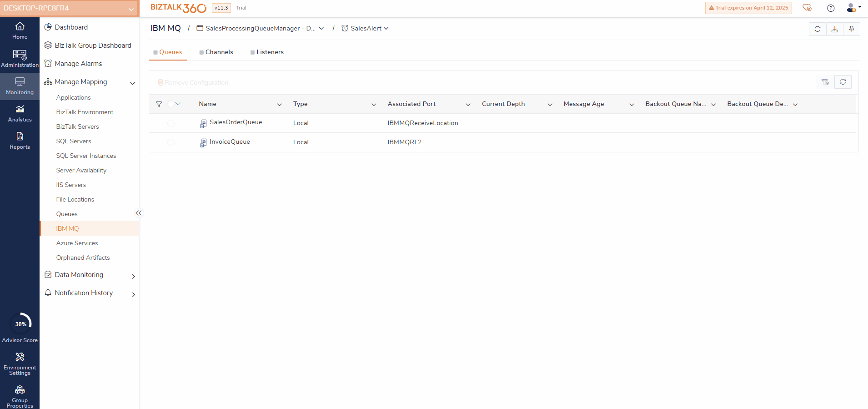Click the InvoiceQueue queue icon
Image resolution: width=868 pixels, height=409 pixels.
click(x=203, y=143)
